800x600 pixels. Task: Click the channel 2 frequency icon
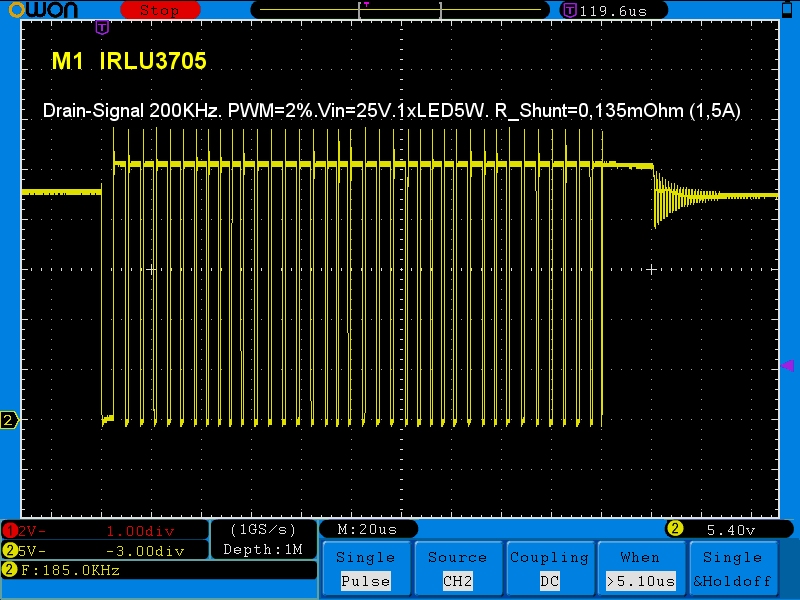tap(10, 570)
